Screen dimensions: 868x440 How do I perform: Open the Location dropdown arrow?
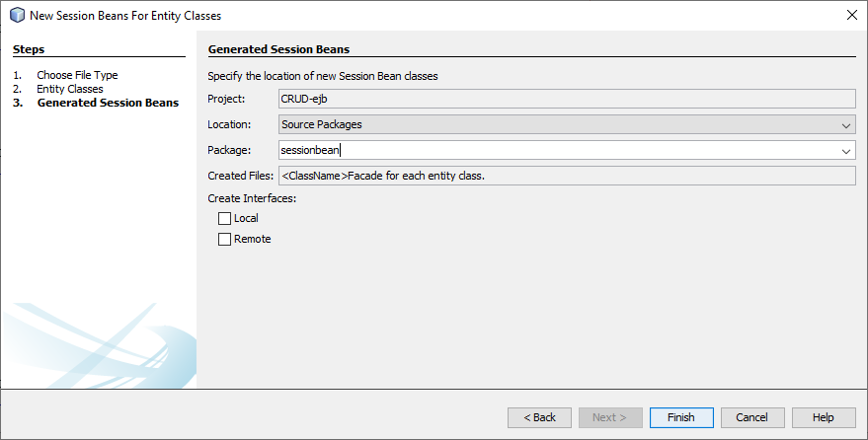point(846,125)
